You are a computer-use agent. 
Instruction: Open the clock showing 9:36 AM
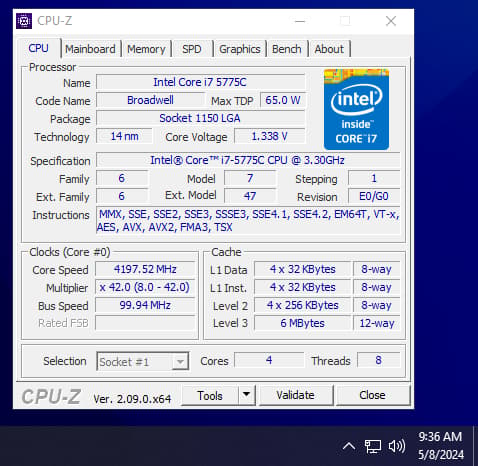point(441,446)
